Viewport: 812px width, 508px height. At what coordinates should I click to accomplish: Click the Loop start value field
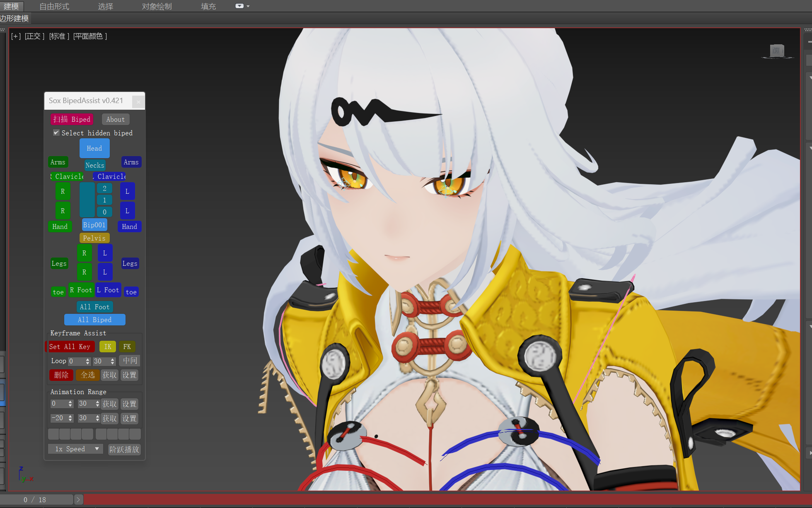click(x=76, y=361)
